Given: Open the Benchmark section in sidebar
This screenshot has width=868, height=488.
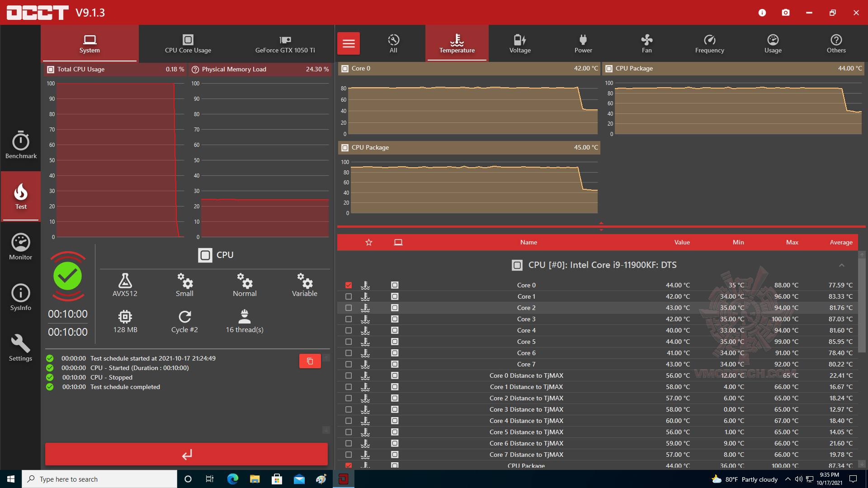Looking at the screenshot, I should tap(21, 145).
